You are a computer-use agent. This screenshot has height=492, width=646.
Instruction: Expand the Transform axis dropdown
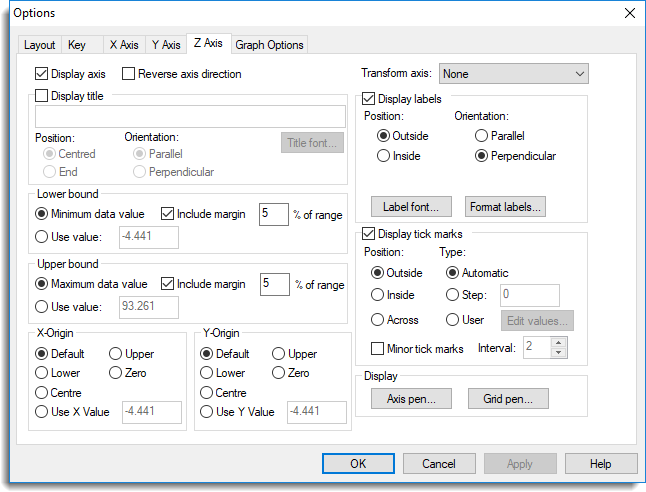[x=514, y=74]
